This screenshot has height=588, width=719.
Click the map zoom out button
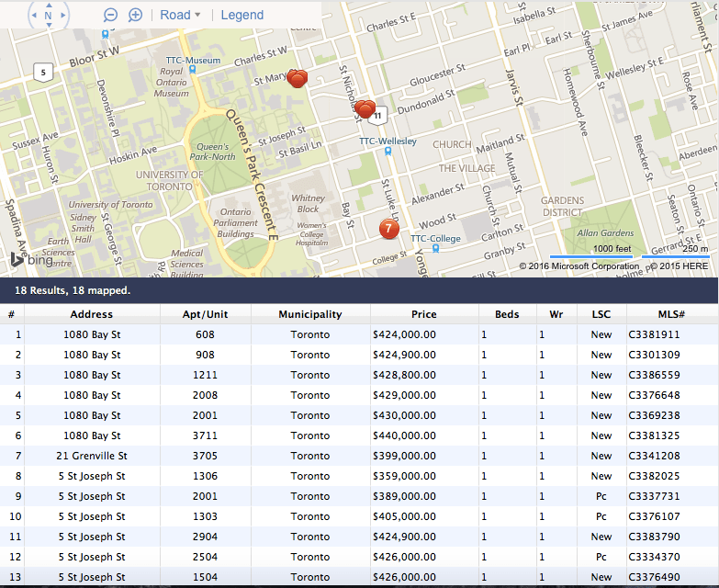tap(110, 15)
